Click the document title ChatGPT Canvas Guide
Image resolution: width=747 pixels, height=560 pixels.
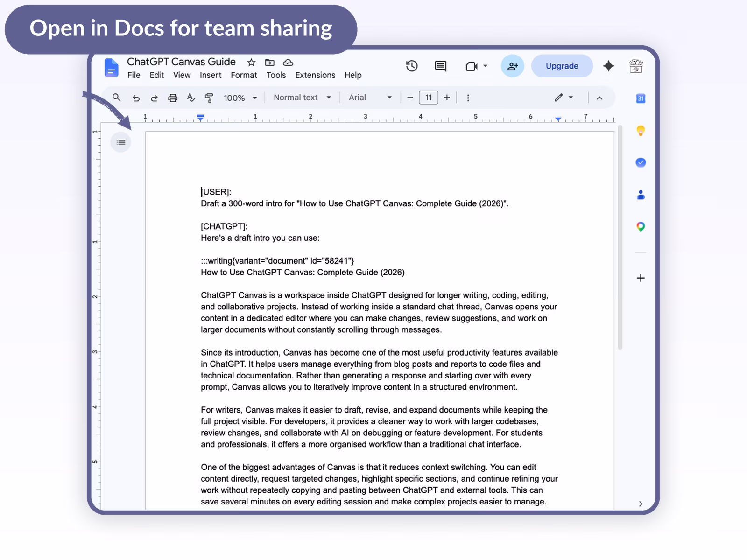(x=181, y=62)
